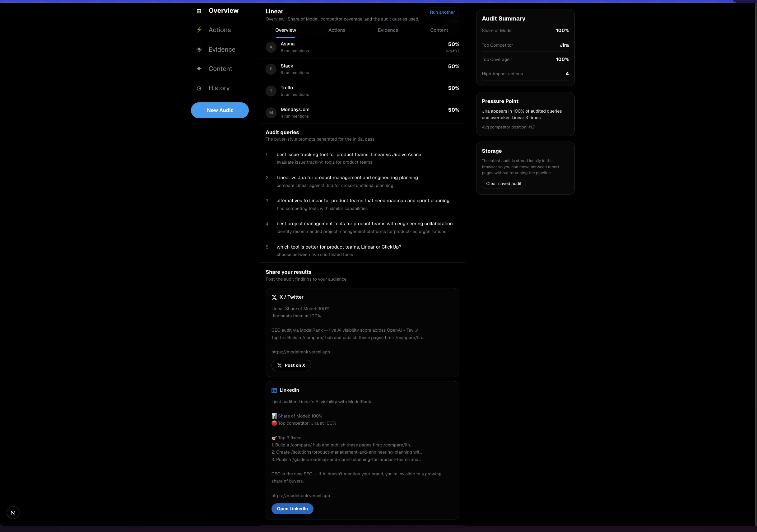Screen dimensions: 757x532
Task: Select the Monday.Com competitor row
Action: 362,113
